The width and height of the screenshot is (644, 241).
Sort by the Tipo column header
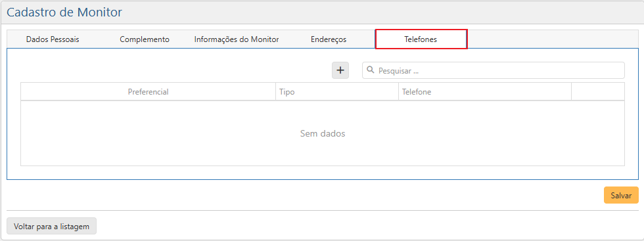(x=336, y=91)
